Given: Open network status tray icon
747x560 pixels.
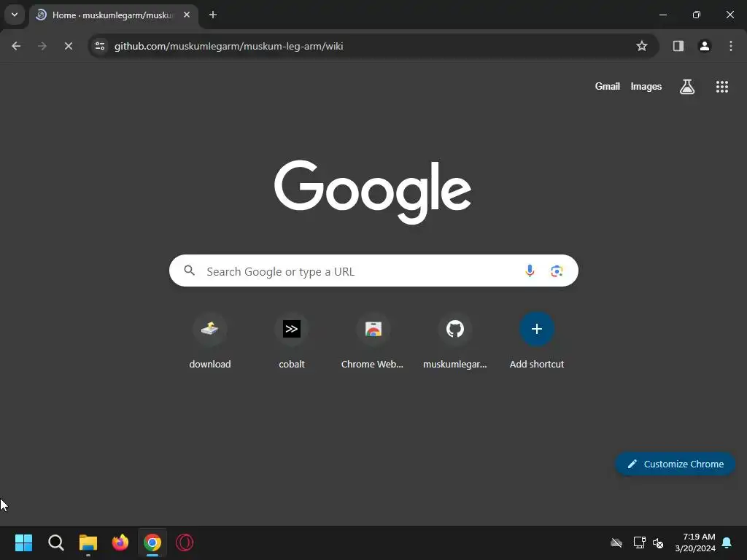Looking at the screenshot, I should pos(639,542).
